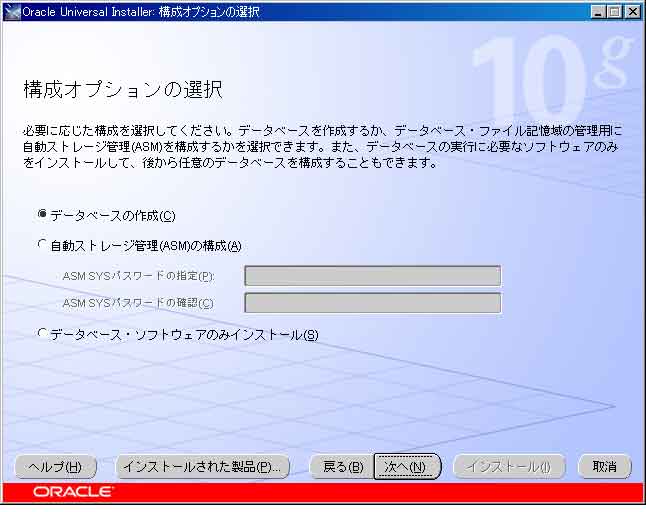The image size is (646, 512).
Task: Go back with 戻る(B) button
Action: (342, 467)
